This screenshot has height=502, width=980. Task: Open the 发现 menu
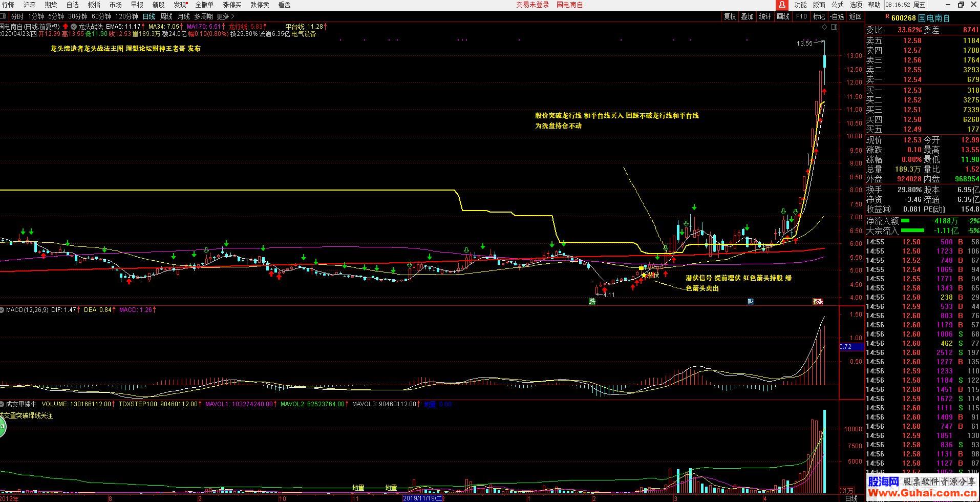click(180, 5)
